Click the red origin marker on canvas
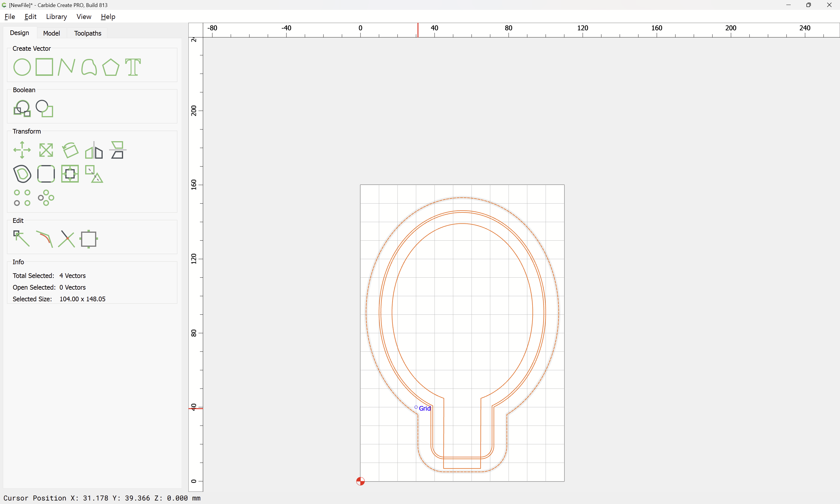This screenshot has width=840, height=504. (x=360, y=481)
